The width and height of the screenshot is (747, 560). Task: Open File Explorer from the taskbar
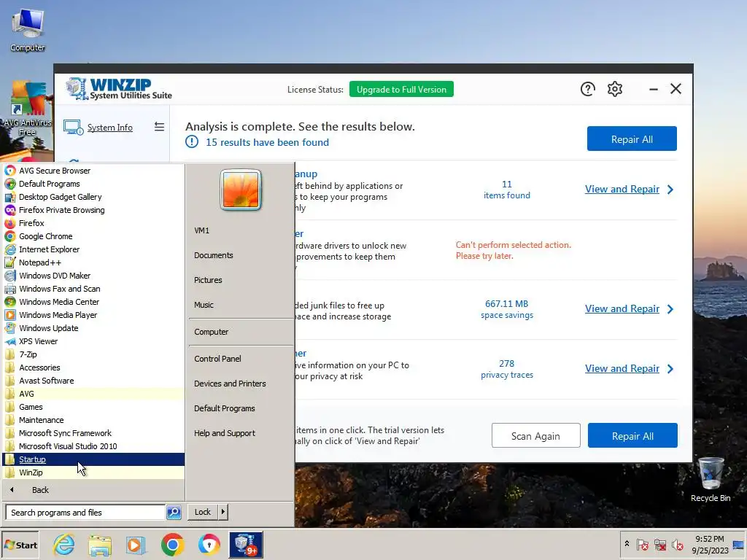tap(99, 545)
